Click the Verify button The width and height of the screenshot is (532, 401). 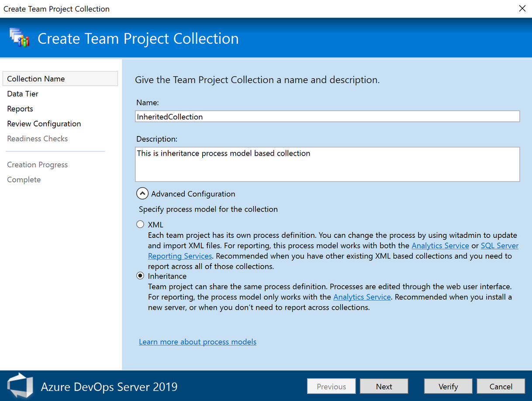pos(448,386)
